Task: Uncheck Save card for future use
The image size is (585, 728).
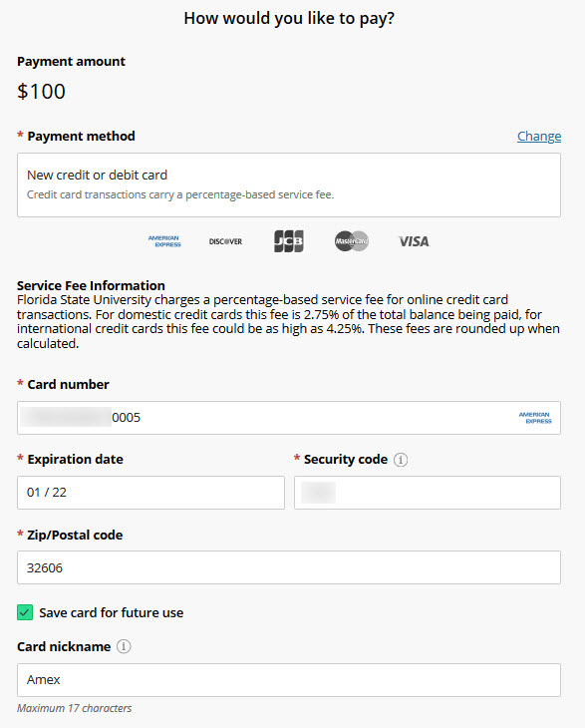Action: point(25,612)
